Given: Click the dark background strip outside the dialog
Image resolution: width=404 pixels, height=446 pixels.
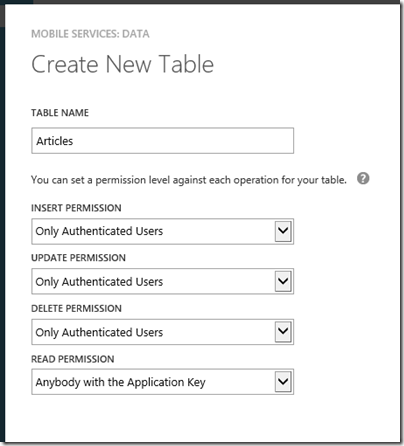Looking at the screenshot, I should pyautogui.click(x=2, y=233).
